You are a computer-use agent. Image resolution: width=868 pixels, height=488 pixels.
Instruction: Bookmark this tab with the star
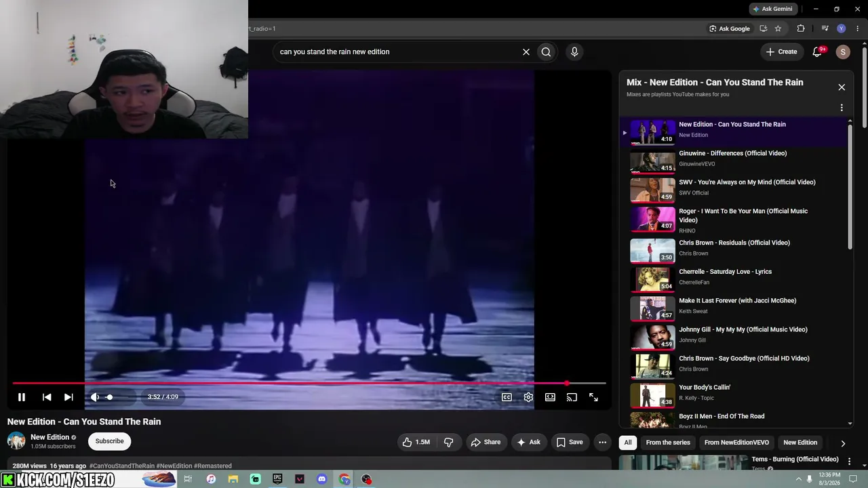click(x=778, y=28)
